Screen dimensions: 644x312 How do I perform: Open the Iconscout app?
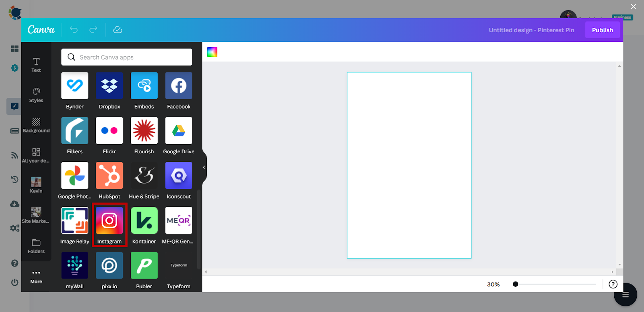179,176
